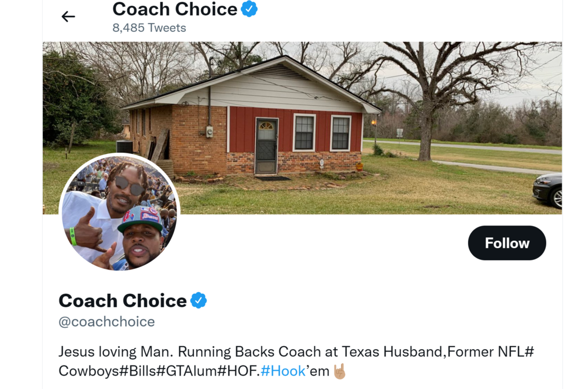Click the Coach Choice display name below the avatar
The image size is (588, 389).
[x=123, y=300]
